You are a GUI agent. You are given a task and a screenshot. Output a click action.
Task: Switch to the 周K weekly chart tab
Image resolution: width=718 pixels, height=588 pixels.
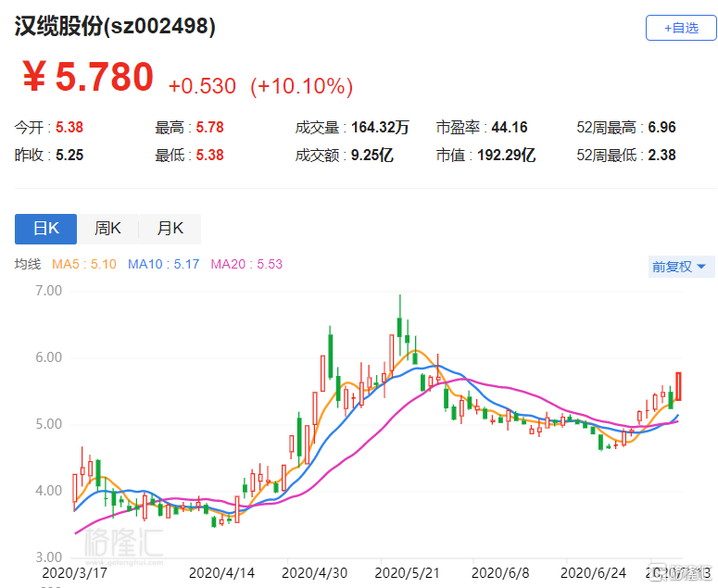tap(107, 229)
